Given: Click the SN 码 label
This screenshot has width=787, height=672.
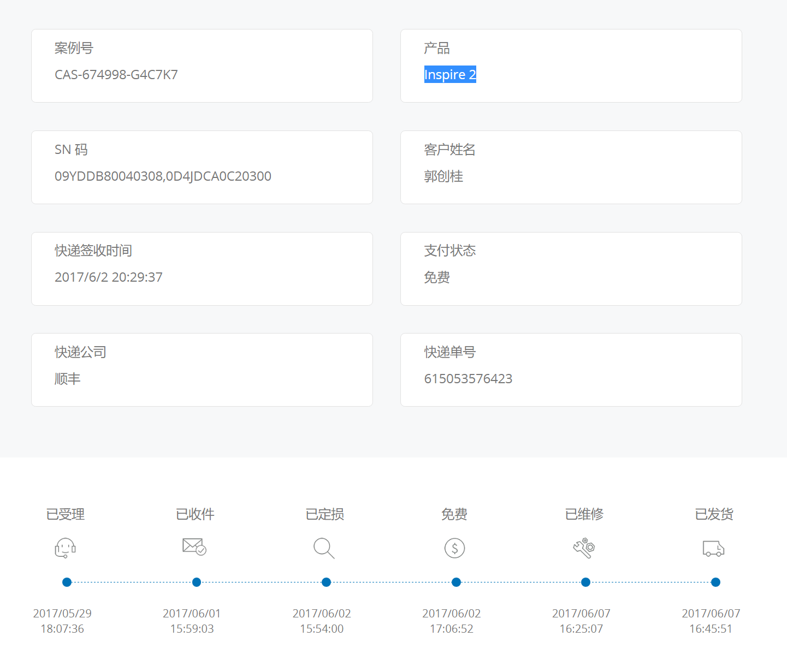Looking at the screenshot, I should [71, 150].
